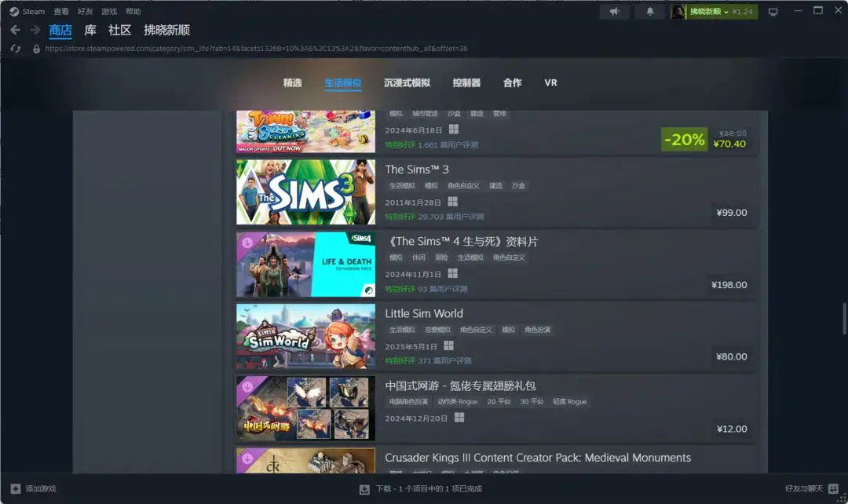
Task: Select the 控制器 category tab
Action: click(x=466, y=82)
